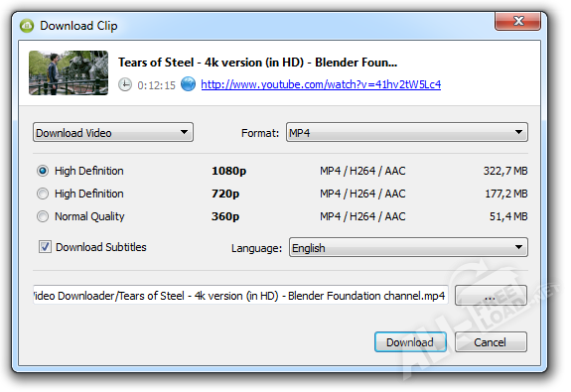Open the Tears of Steel video thumbnail
571x392 pixels.
pyautogui.click(x=69, y=72)
